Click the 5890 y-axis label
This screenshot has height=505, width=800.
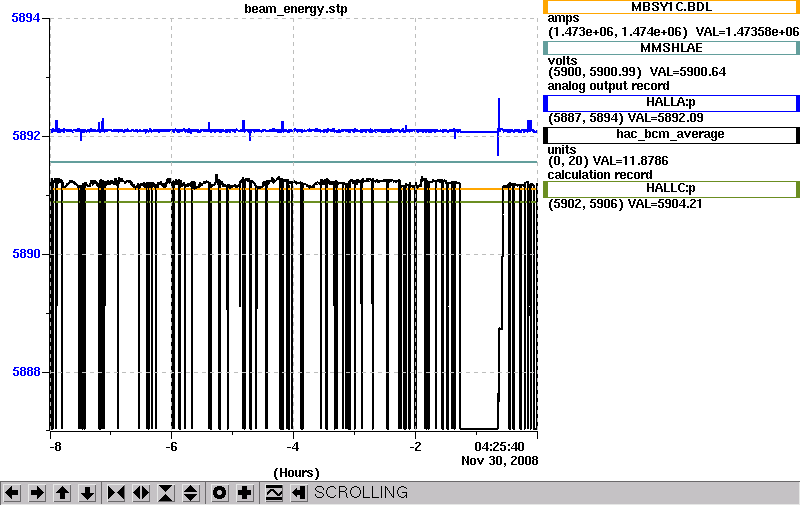[26, 254]
